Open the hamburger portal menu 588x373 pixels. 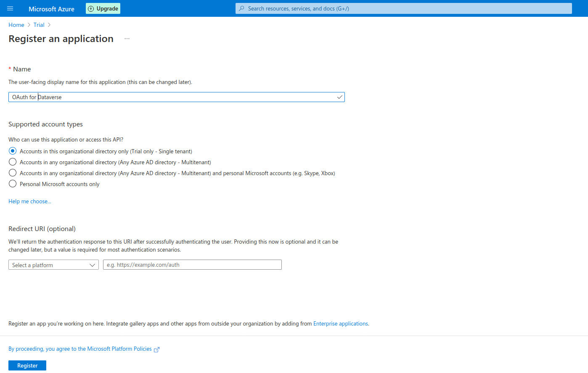point(10,8)
